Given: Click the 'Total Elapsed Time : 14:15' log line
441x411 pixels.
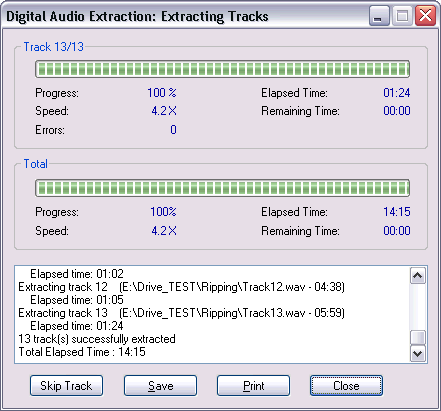Looking at the screenshot, I should pos(82,352).
